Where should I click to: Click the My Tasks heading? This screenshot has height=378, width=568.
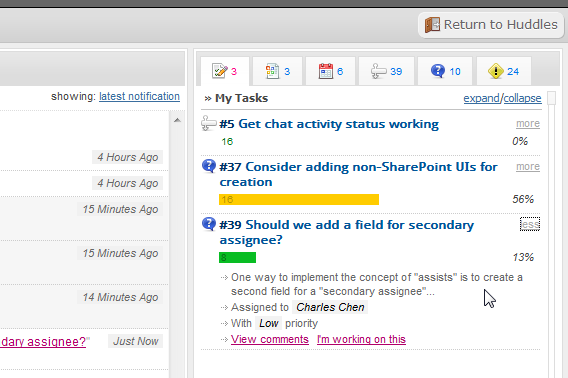(241, 98)
